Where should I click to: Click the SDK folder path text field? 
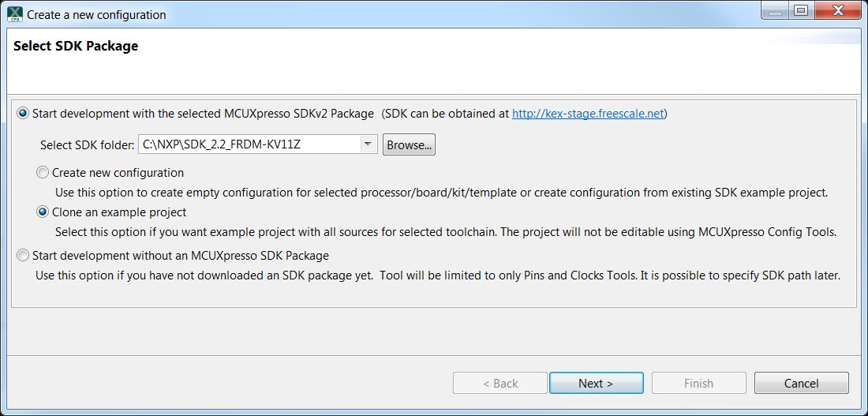[249, 144]
